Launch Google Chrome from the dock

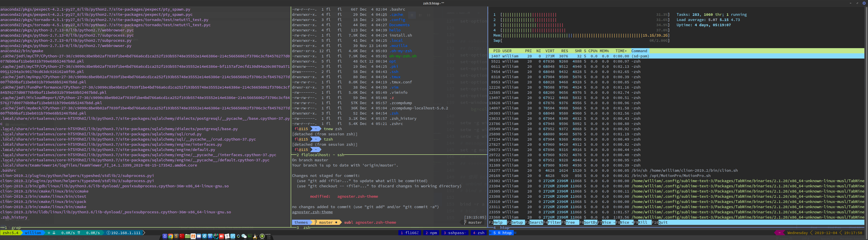[171, 236]
